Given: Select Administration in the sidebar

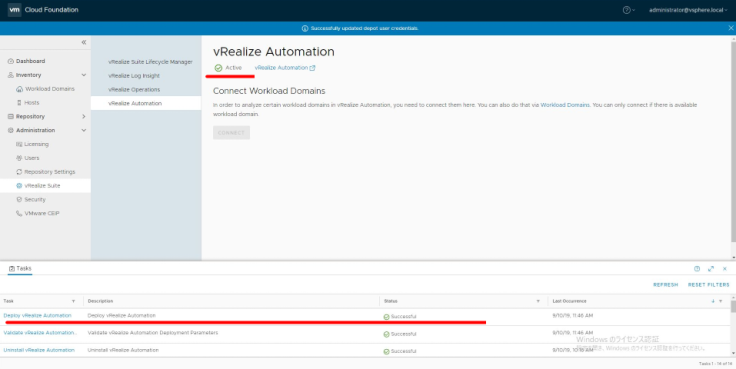Looking at the screenshot, I should click(x=35, y=130).
